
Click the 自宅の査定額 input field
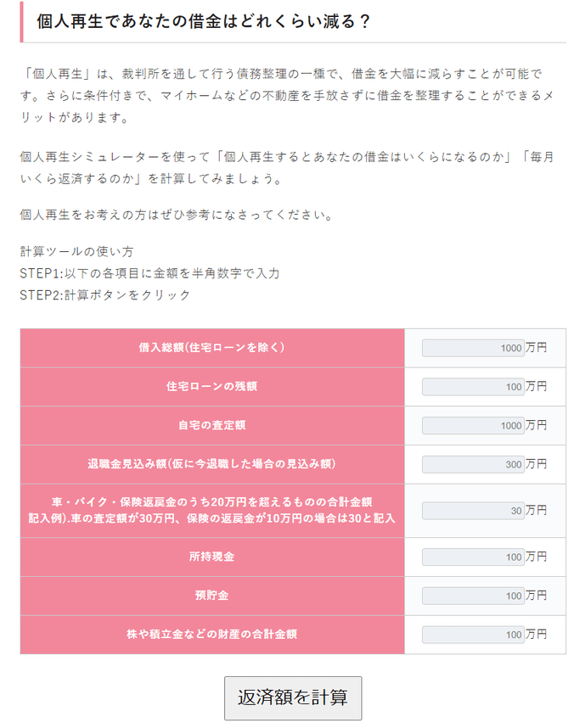coord(472,425)
